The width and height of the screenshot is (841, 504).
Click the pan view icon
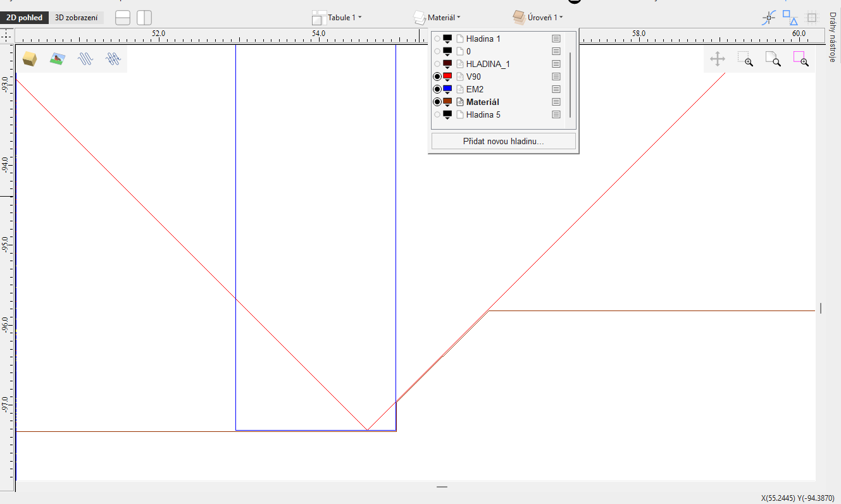pyautogui.click(x=718, y=59)
